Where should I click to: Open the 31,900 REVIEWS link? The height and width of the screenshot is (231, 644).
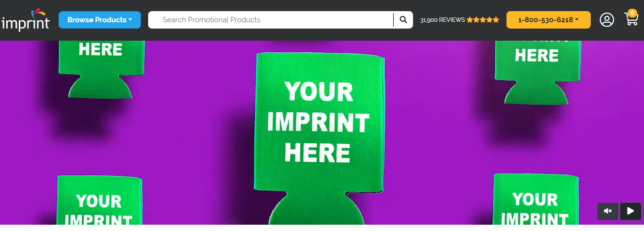coord(442,20)
